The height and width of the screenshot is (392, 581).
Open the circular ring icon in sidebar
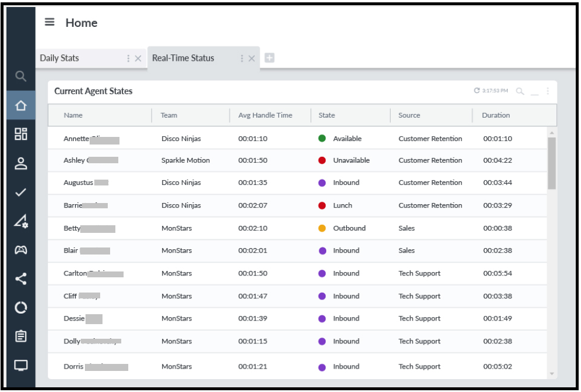(x=20, y=308)
